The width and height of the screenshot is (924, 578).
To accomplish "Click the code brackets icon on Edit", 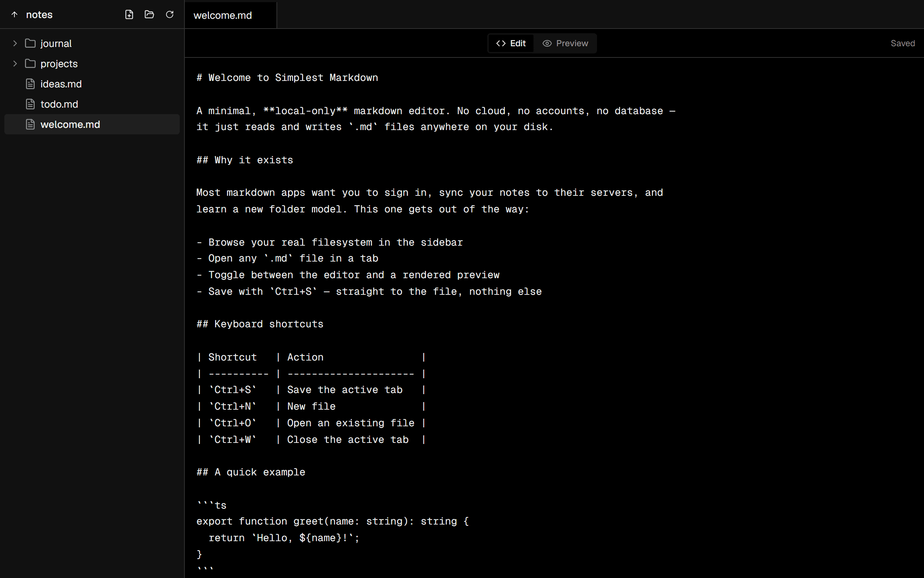I will tap(501, 43).
